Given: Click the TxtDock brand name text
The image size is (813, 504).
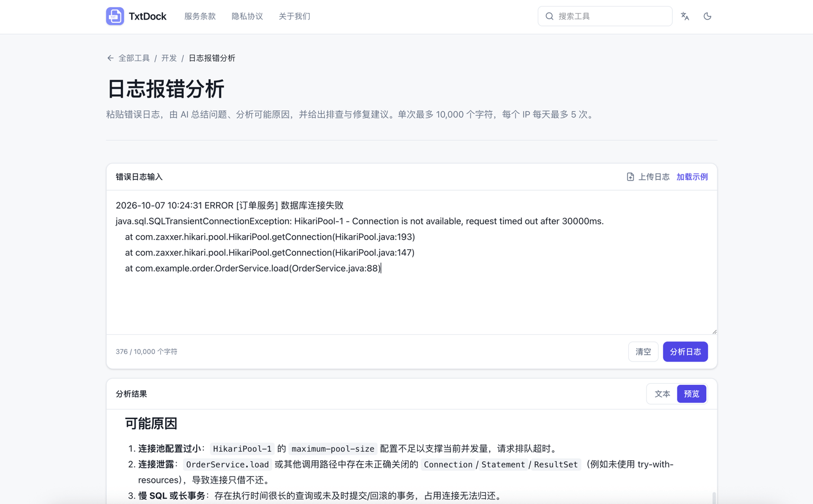Looking at the screenshot, I should point(147,16).
